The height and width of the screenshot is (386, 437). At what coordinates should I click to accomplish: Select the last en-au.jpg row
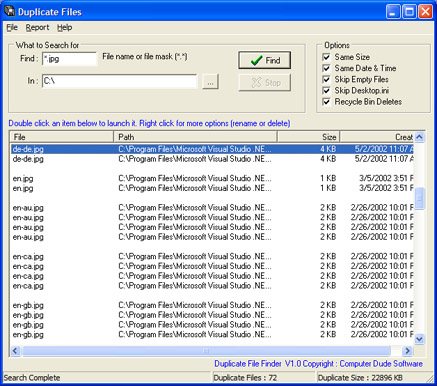point(212,237)
